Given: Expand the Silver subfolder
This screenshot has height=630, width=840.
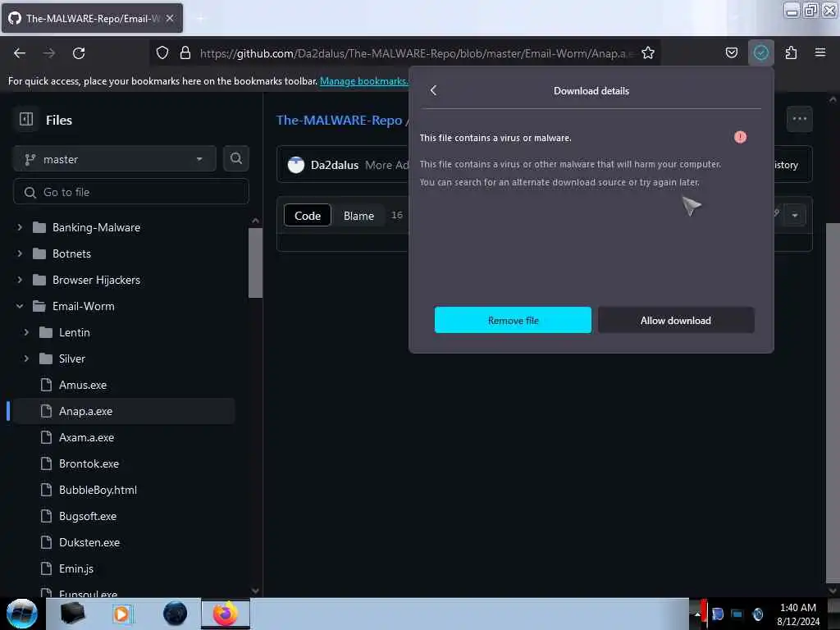Looking at the screenshot, I should [26, 358].
